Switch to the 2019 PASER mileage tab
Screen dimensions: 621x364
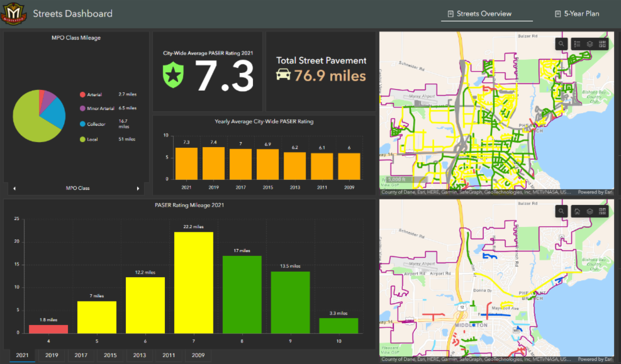(x=52, y=355)
